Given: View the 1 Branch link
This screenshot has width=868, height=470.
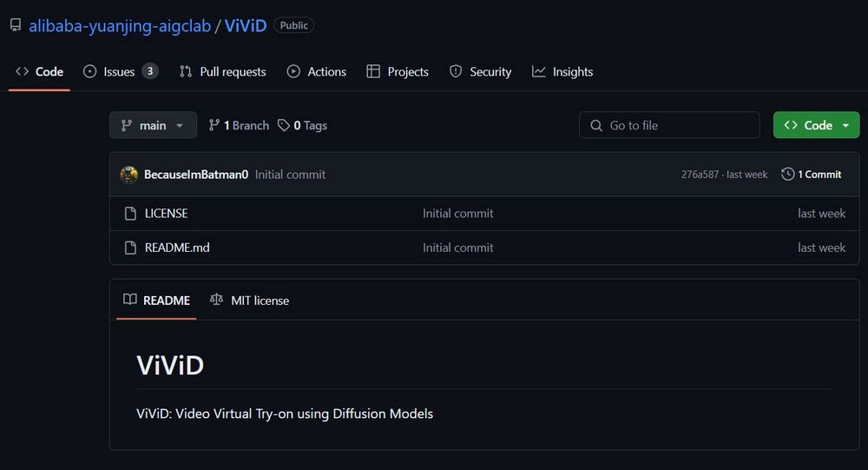Looking at the screenshot, I should [x=240, y=125].
